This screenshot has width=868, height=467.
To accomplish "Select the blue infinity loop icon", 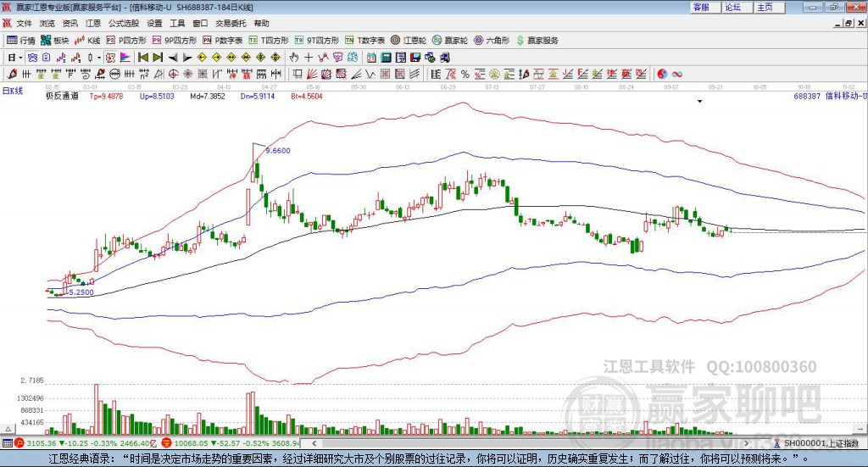I will tap(677, 74).
